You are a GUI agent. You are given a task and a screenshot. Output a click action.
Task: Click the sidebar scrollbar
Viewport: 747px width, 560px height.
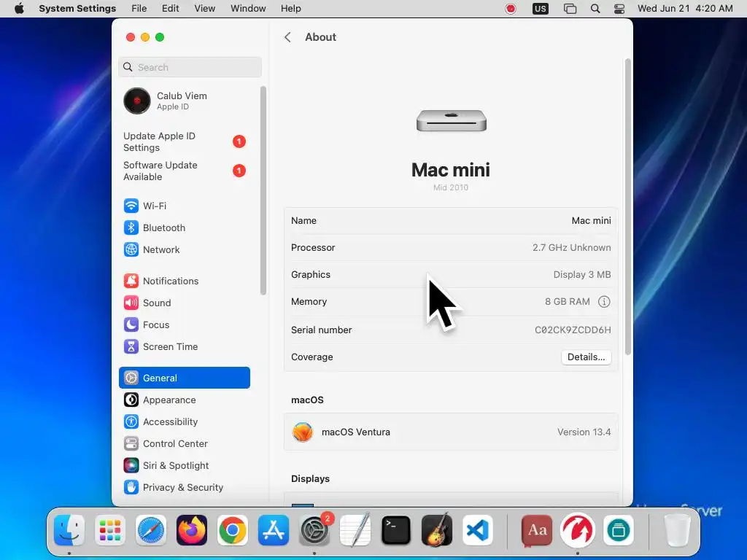[x=263, y=190]
